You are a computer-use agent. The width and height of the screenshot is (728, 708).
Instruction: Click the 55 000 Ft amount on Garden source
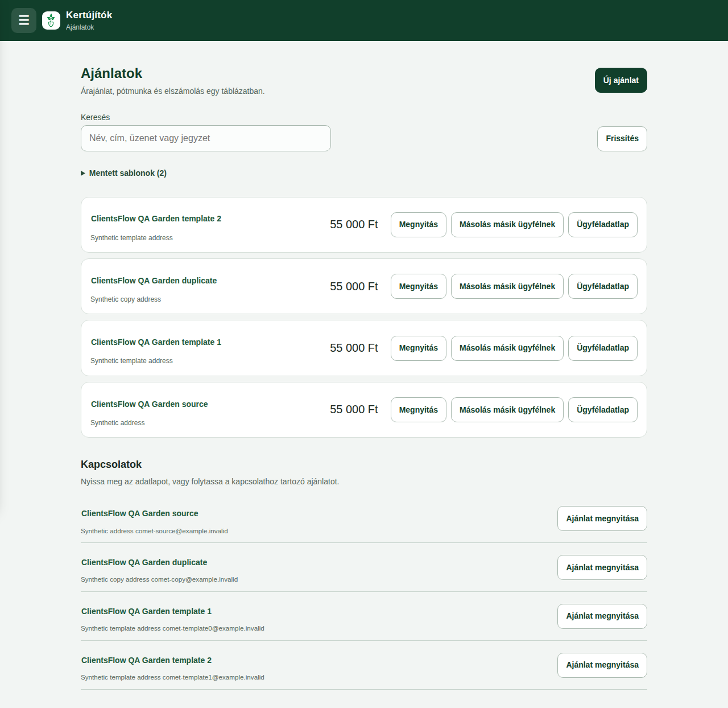pos(354,410)
